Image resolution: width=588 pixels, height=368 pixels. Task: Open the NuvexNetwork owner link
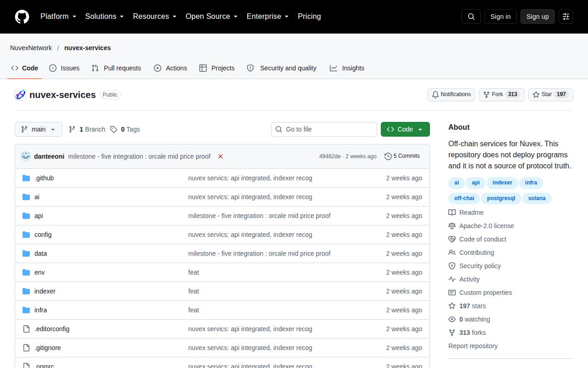31,48
